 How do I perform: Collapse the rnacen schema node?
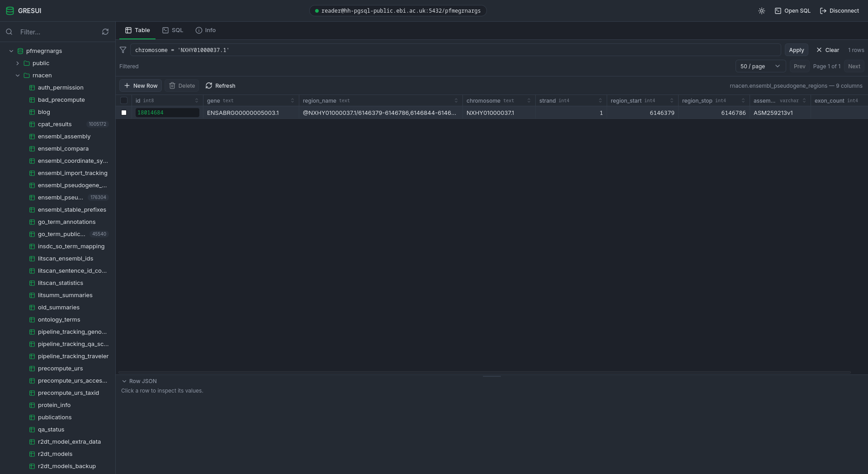(18, 76)
